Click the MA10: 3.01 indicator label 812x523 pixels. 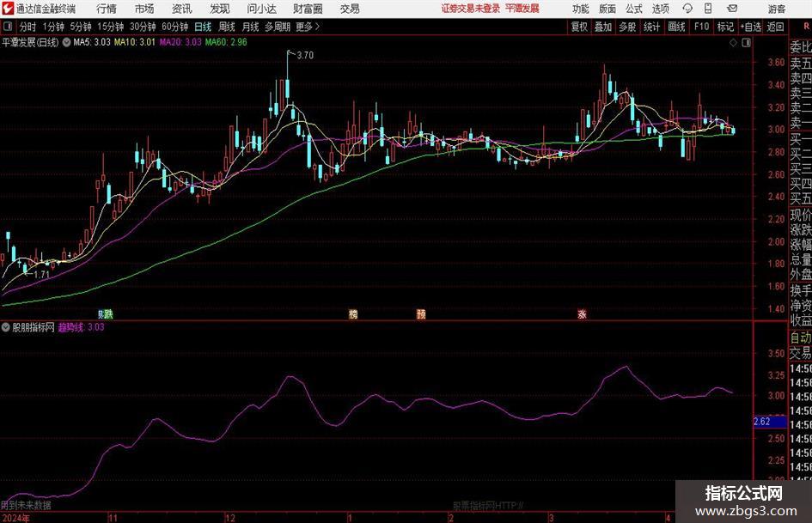(135, 42)
